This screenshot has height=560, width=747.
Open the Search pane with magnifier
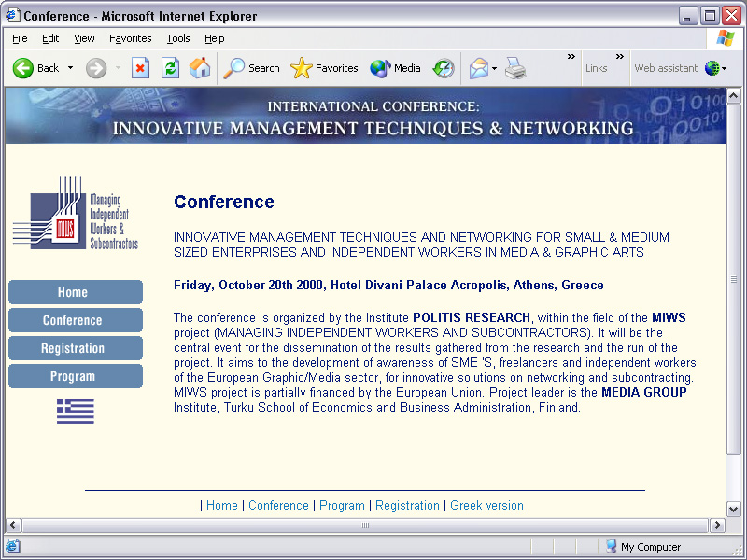pos(251,68)
